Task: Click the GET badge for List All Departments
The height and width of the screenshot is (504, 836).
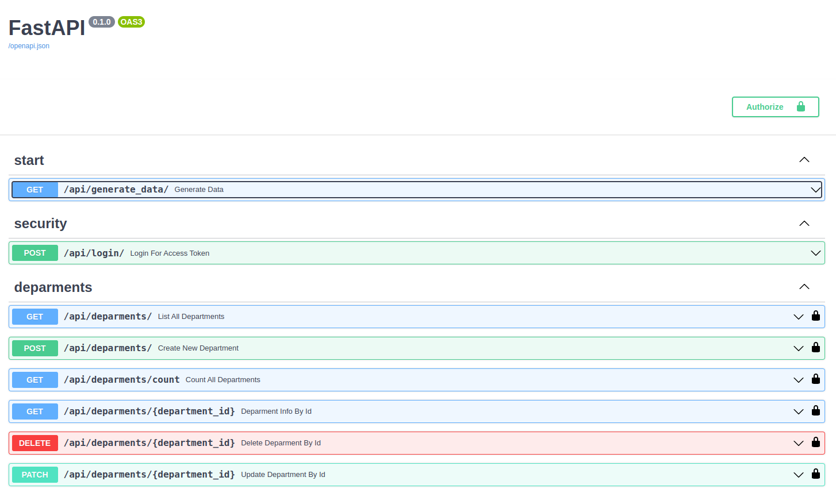Action: [35, 317]
